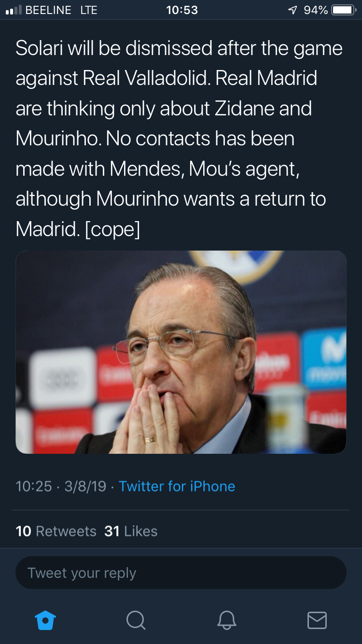Tap the LTE network indicator

click(x=89, y=10)
